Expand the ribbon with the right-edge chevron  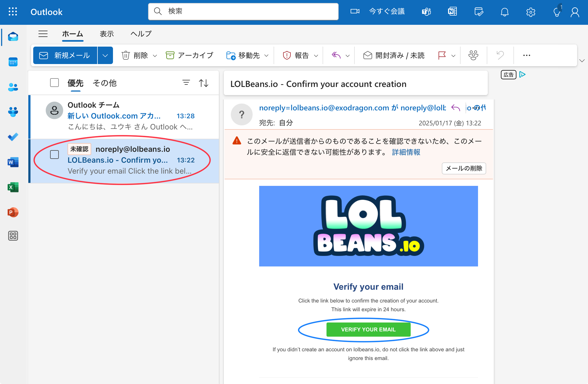pyautogui.click(x=582, y=61)
